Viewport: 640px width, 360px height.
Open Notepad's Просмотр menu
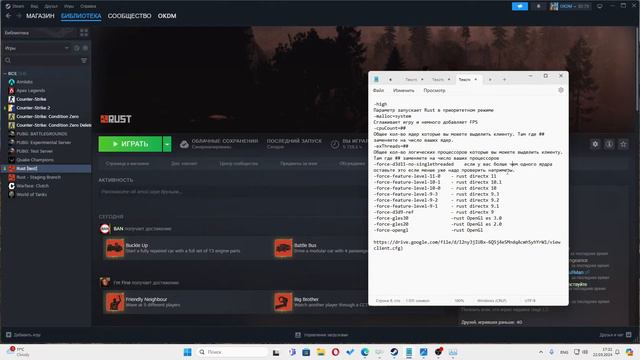(434, 91)
